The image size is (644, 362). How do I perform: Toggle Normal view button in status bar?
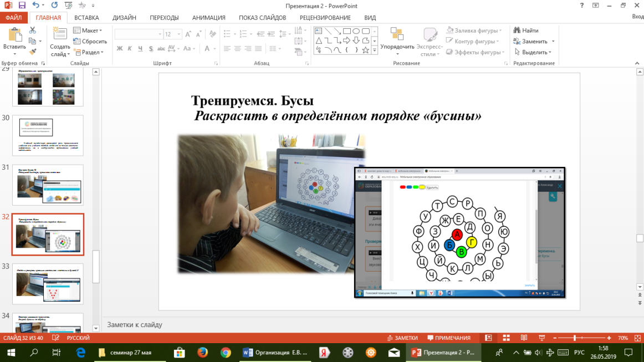(x=488, y=338)
